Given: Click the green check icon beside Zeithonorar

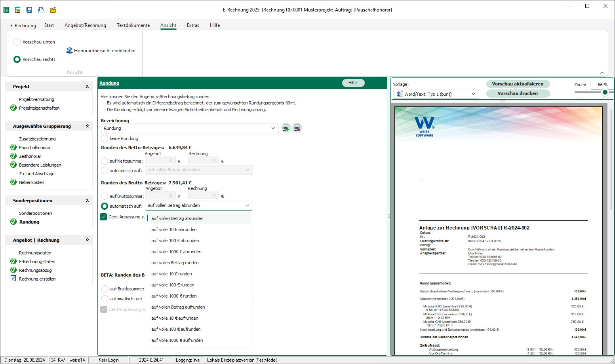Looking at the screenshot, I should (x=13, y=156).
